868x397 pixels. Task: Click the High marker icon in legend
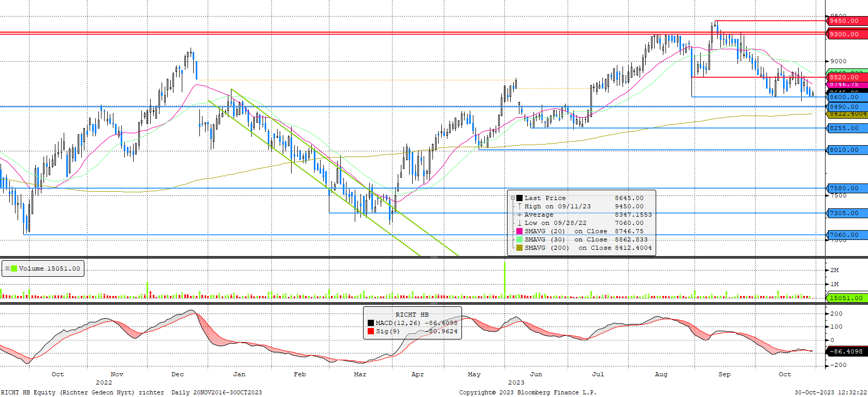519,206
